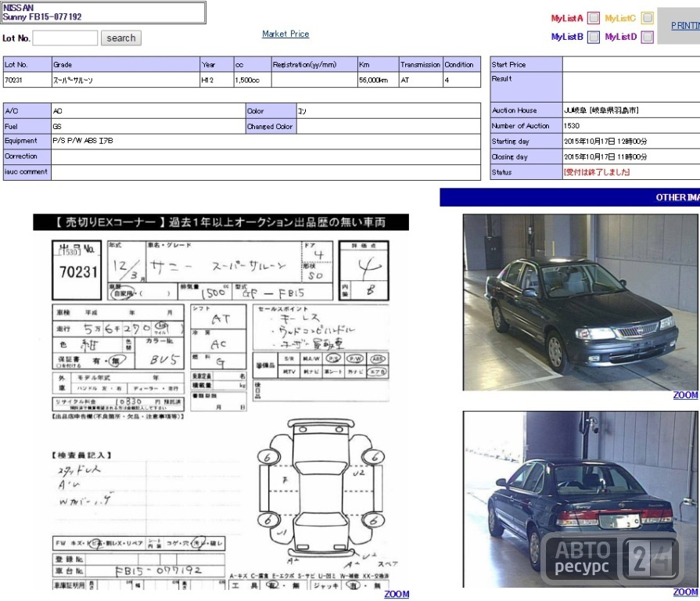700x601 pixels.
Task: Check the MyListA checkbox
Action: pos(594,18)
